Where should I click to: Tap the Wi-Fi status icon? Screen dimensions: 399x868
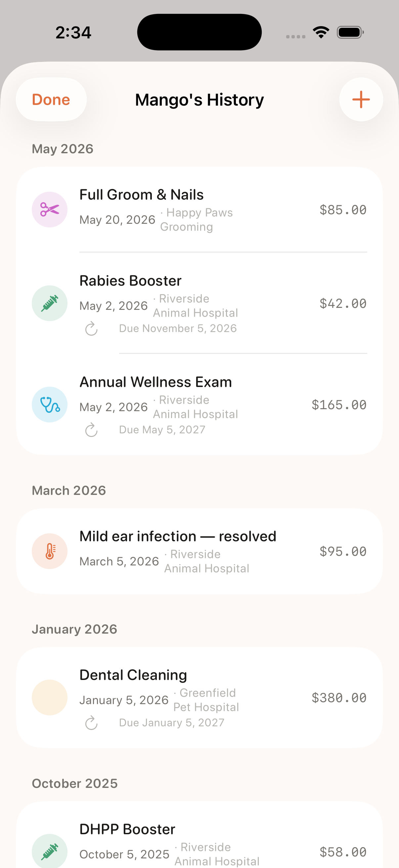321,32
